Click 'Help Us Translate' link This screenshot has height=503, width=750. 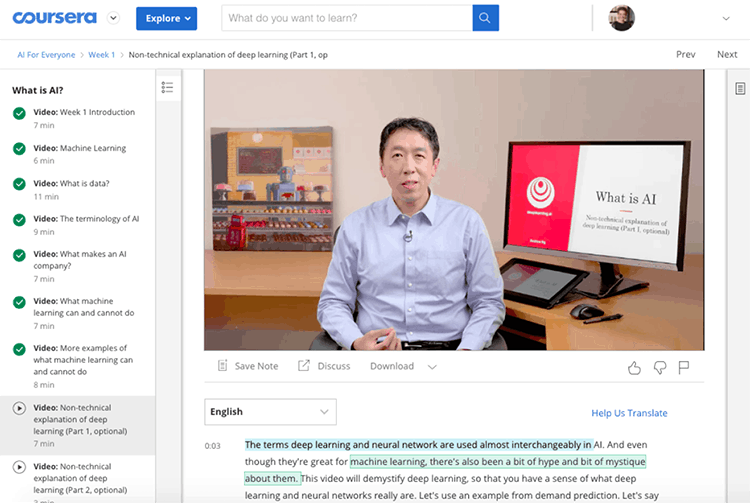629,413
